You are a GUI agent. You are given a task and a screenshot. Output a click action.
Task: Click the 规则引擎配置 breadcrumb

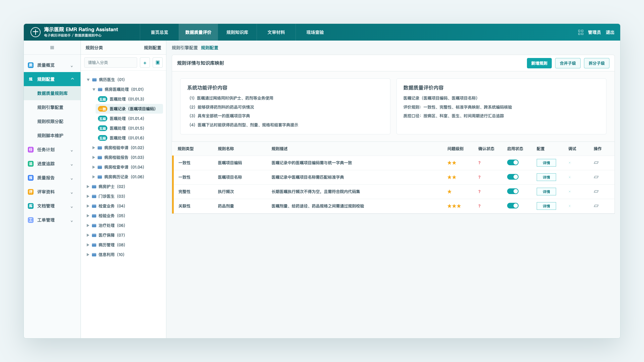[184, 48]
